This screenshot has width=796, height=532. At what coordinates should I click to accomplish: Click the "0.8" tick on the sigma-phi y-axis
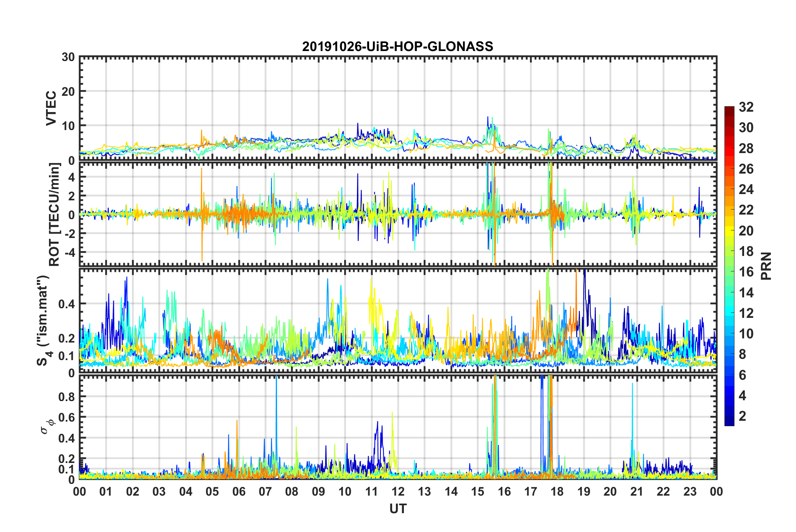tap(67, 396)
